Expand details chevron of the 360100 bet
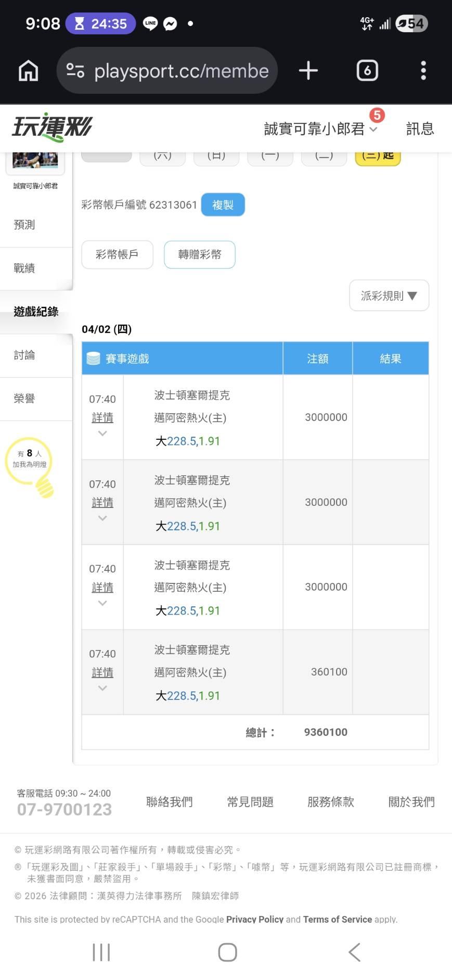This screenshot has height=980, width=452. pos(102,688)
